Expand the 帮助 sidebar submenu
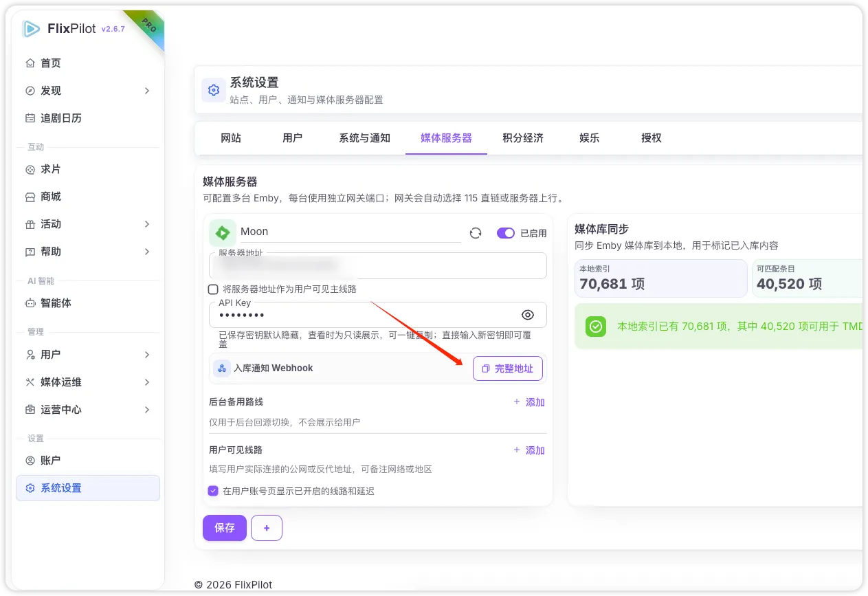The height and width of the screenshot is (596, 868). (147, 252)
